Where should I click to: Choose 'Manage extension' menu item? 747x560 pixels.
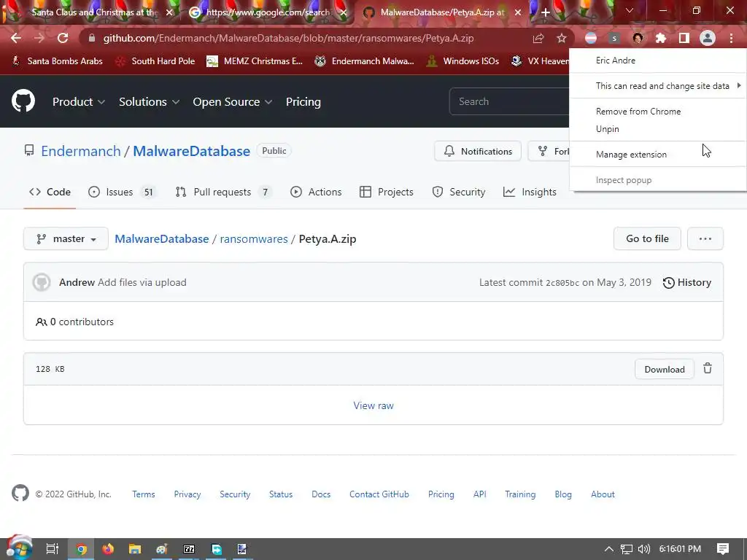point(658,155)
